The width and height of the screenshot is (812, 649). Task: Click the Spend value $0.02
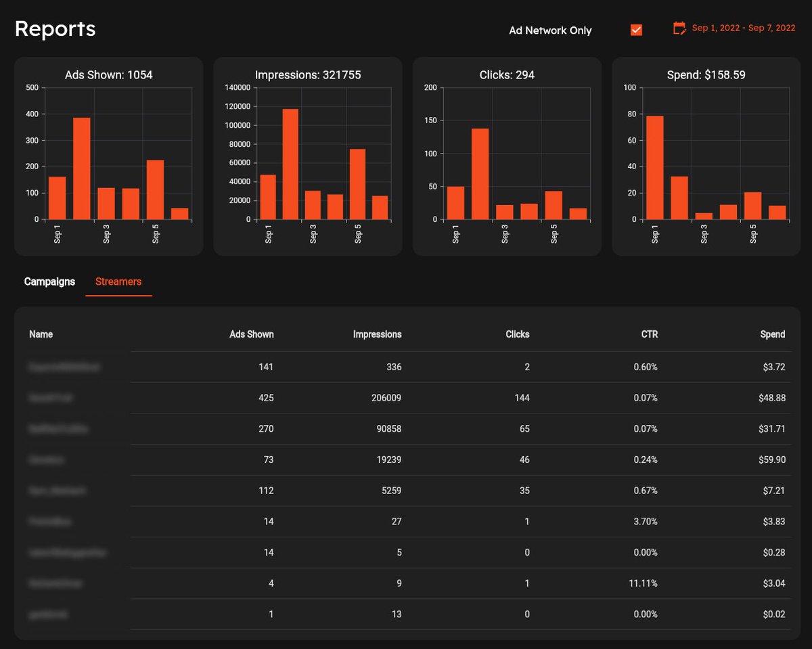(x=774, y=614)
